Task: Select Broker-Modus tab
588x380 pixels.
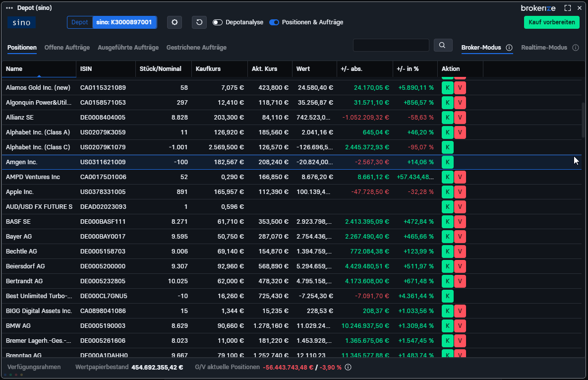Action: pyautogui.click(x=481, y=48)
